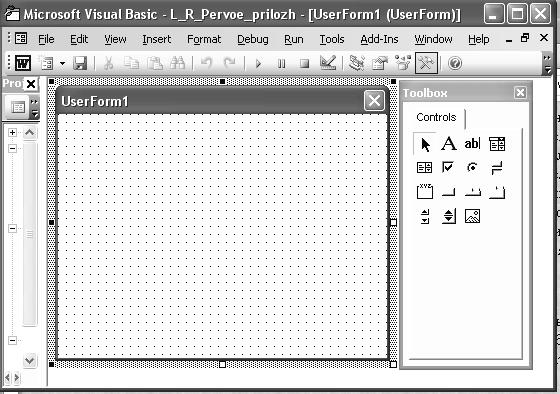Select the TabStrip tool in Toolbox
The image size is (560, 394).
pyautogui.click(x=472, y=192)
